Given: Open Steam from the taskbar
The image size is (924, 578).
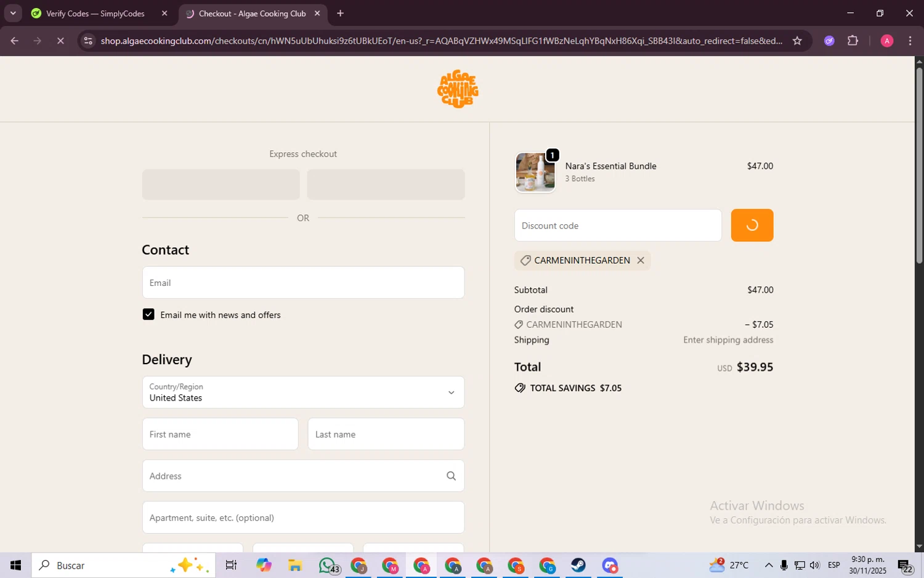Looking at the screenshot, I should click(x=578, y=565).
